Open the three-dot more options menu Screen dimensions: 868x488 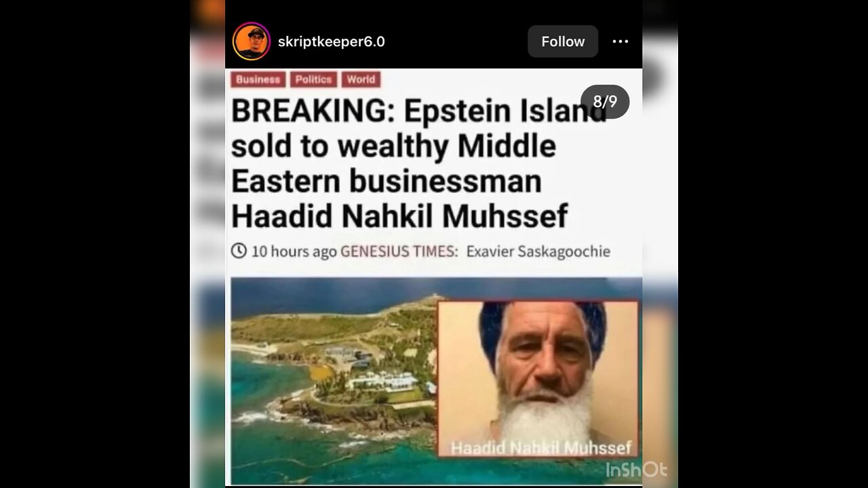coord(620,41)
